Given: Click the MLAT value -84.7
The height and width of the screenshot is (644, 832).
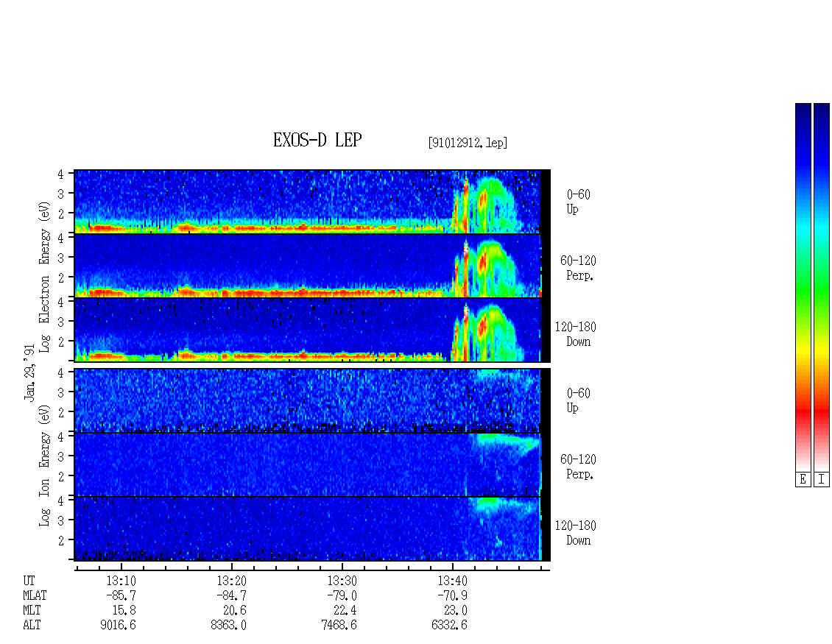Looking at the screenshot, I should pos(231,595).
